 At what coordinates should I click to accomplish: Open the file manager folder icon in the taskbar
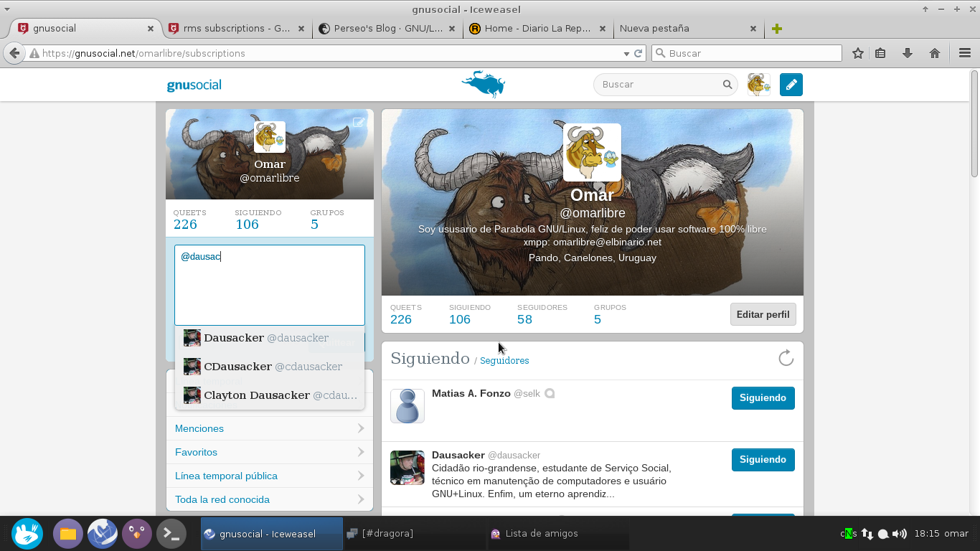pos(68,534)
